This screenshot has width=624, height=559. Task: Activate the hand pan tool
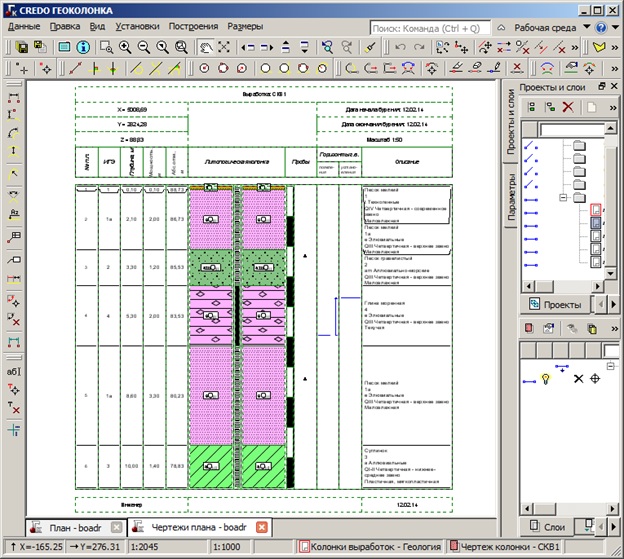205,47
